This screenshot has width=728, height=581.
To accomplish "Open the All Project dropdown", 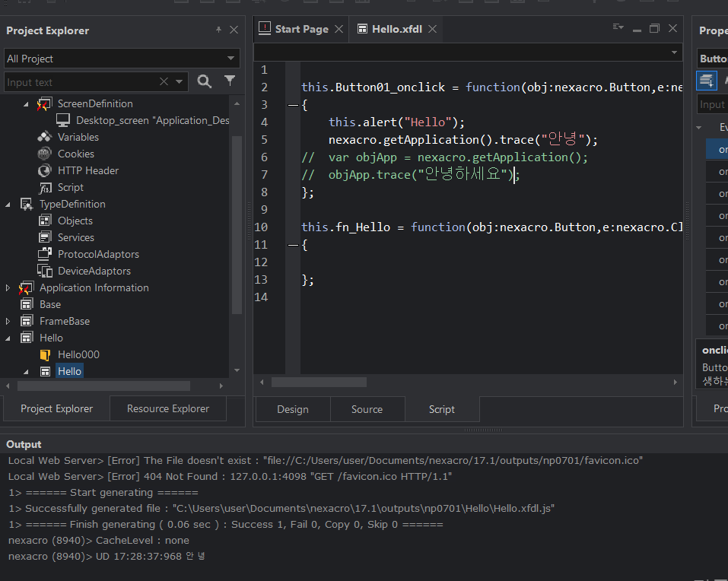I will (x=230, y=59).
